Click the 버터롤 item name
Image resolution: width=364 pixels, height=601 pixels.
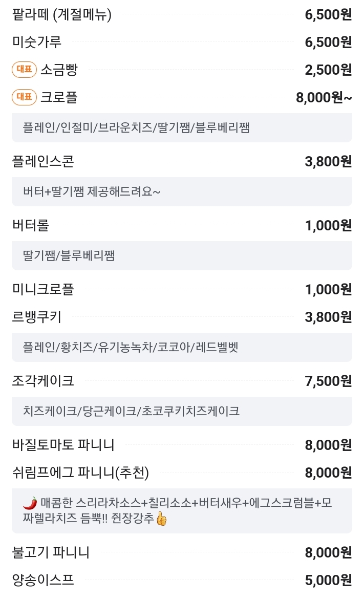(x=31, y=225)
